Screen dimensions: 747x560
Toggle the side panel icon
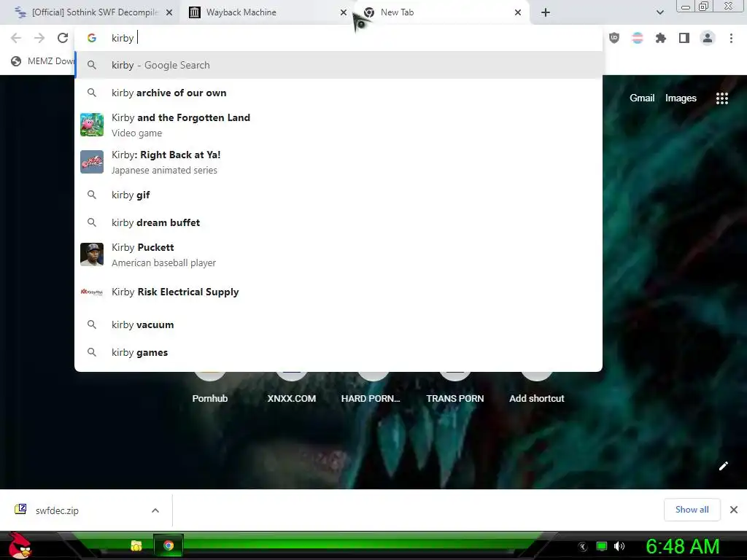point(684,38)
